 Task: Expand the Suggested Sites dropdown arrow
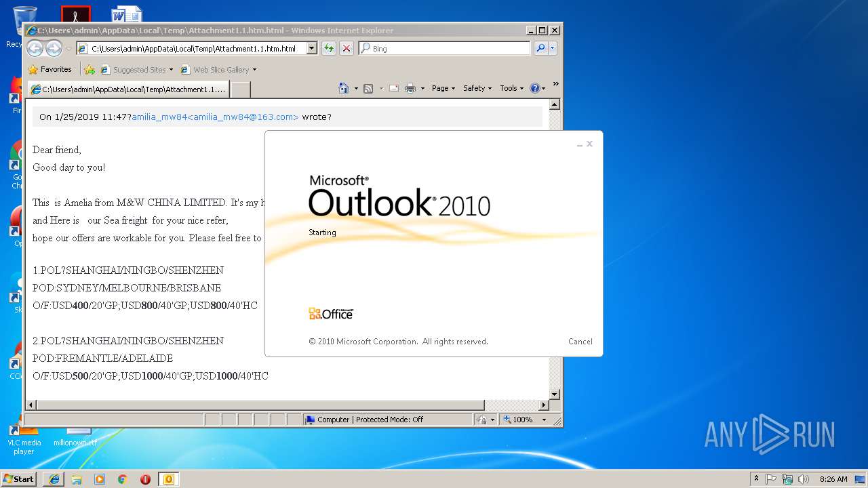(x=171, y=69)
